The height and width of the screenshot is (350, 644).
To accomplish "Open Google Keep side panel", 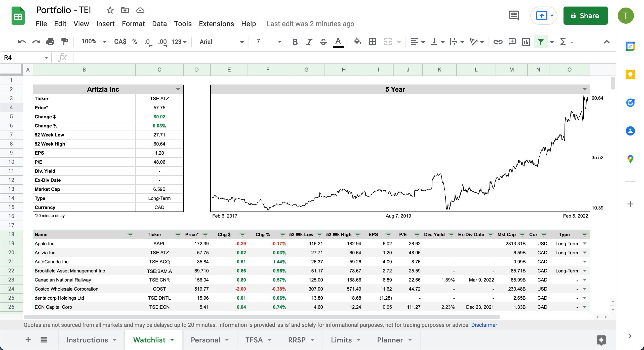I will tap(630, 75).
